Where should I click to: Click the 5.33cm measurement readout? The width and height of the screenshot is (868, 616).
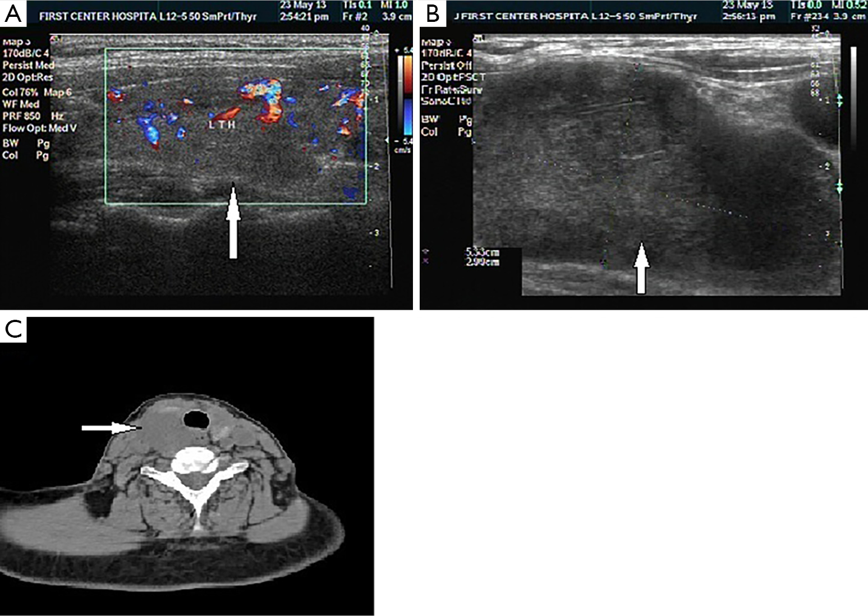[483, 252]
